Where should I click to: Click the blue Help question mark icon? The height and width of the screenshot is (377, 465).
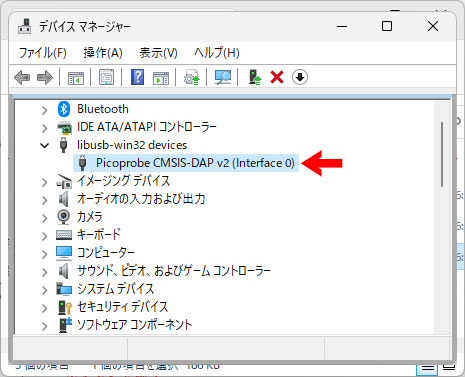click(x=137, y=77)
